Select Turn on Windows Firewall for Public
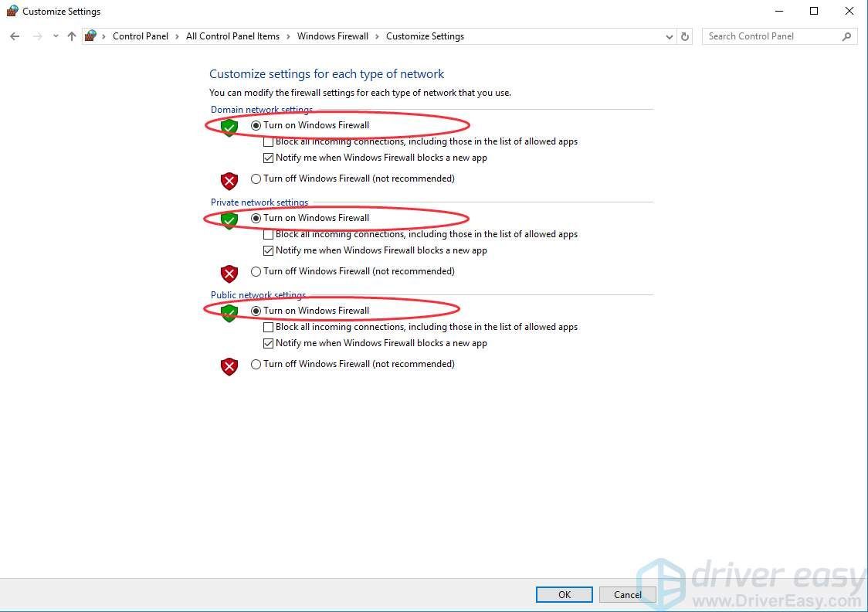This screenshot has height=612, width=868. tap(256, 311)
